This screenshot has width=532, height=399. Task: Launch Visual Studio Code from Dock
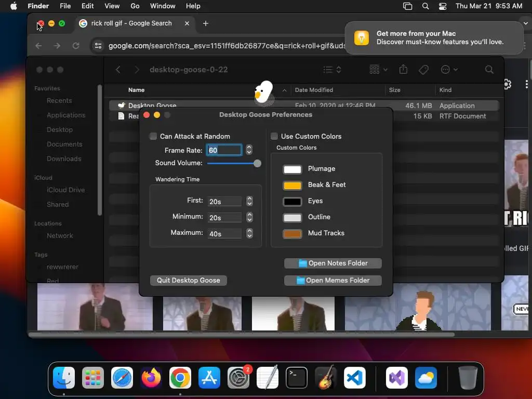(x=355, y=378)
